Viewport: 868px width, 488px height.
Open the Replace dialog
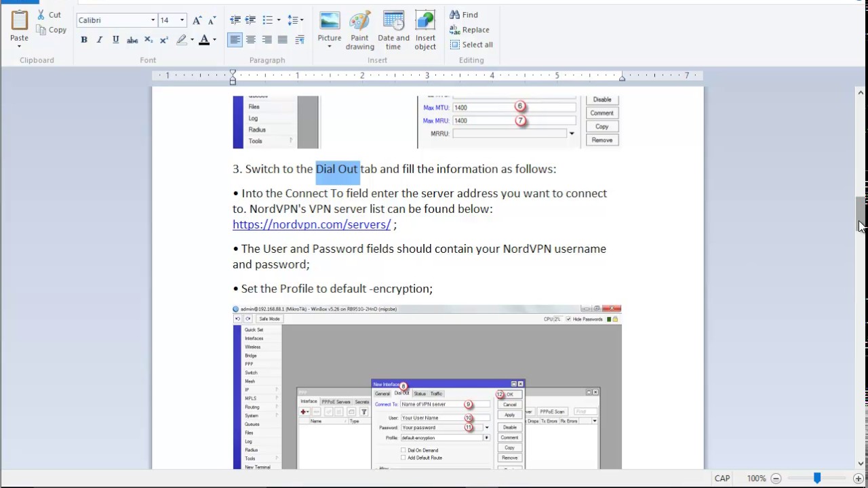pos(469,30)
